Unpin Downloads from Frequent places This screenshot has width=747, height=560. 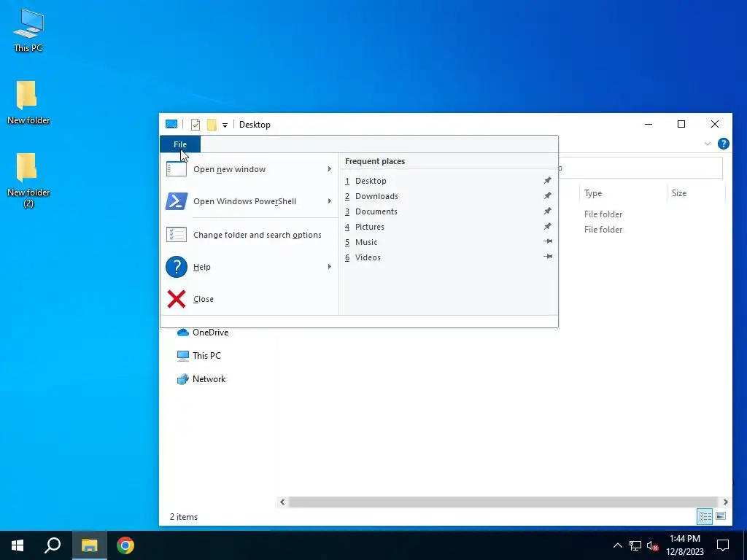click(548, 195)
